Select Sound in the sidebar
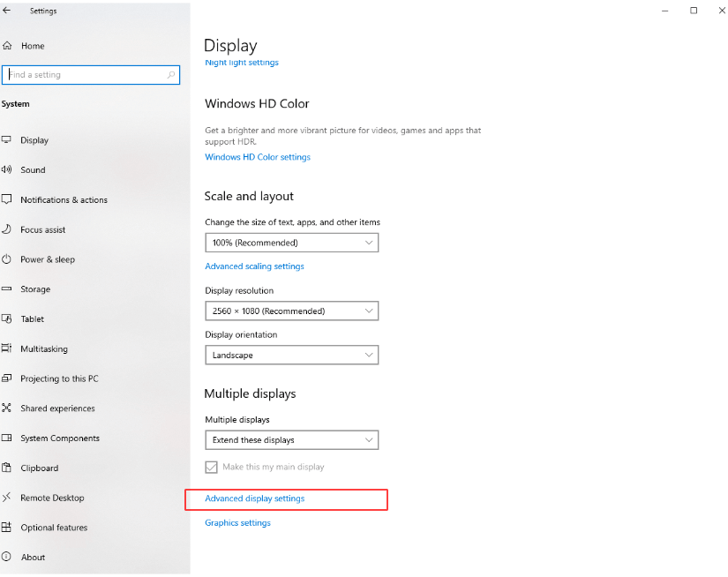Image resolution: width=728 pixels, height=577 pixels. [33, 170]
